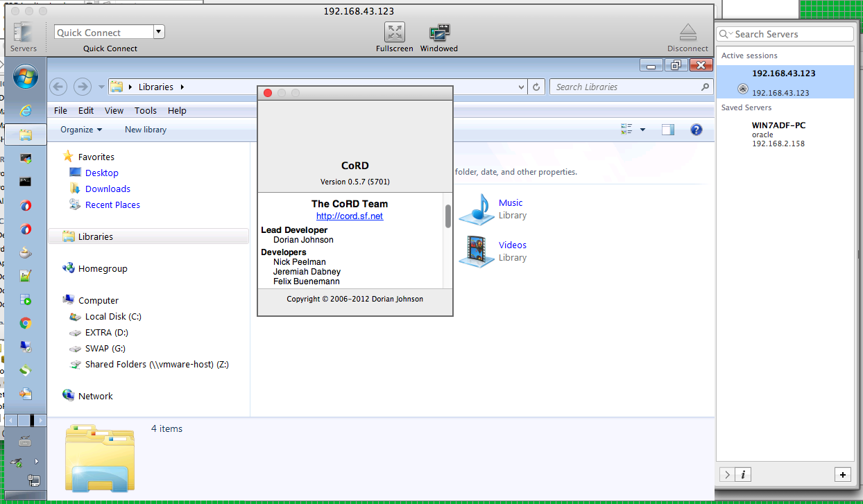Image resolution: width=863 pixels, height=504 pixels.
Task: Select active session 192.168.43.123
Action: coord(785,82)
